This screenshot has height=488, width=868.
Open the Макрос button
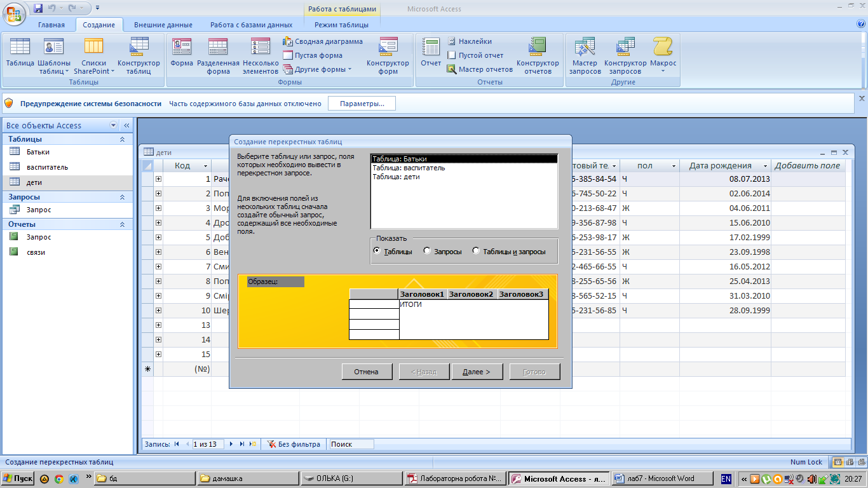[663, 55]
